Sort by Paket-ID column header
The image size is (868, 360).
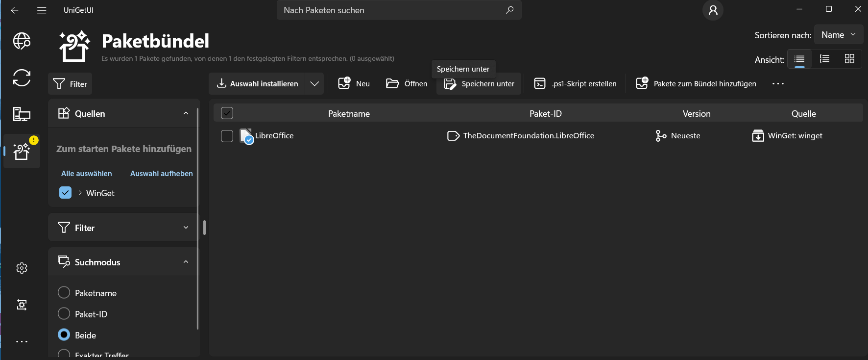[545, 114]
